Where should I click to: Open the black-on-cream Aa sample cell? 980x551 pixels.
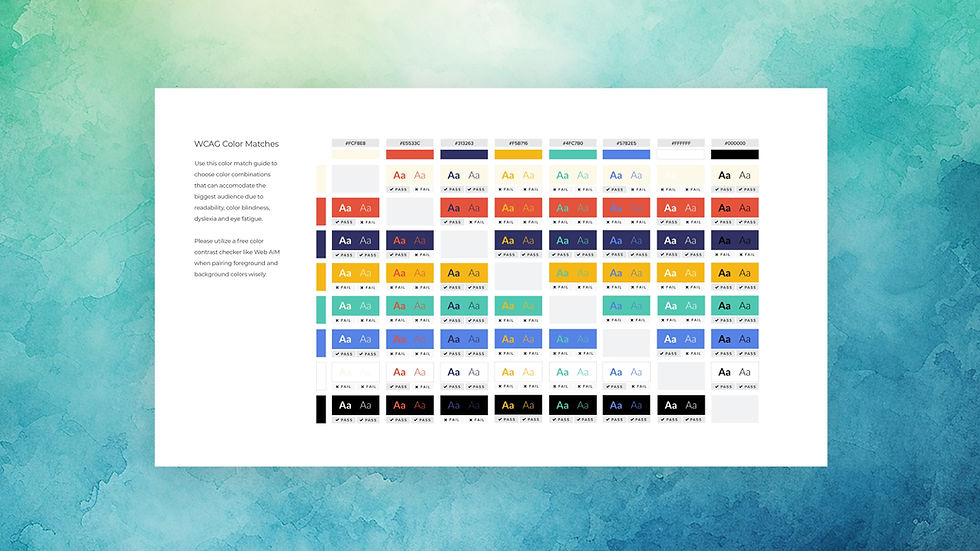coord(735,175)
